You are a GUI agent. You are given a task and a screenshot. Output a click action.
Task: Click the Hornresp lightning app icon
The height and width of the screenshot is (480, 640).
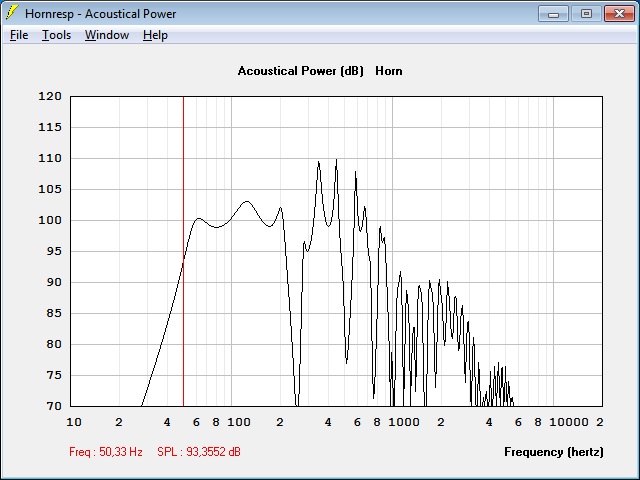[x=11, y=13]
